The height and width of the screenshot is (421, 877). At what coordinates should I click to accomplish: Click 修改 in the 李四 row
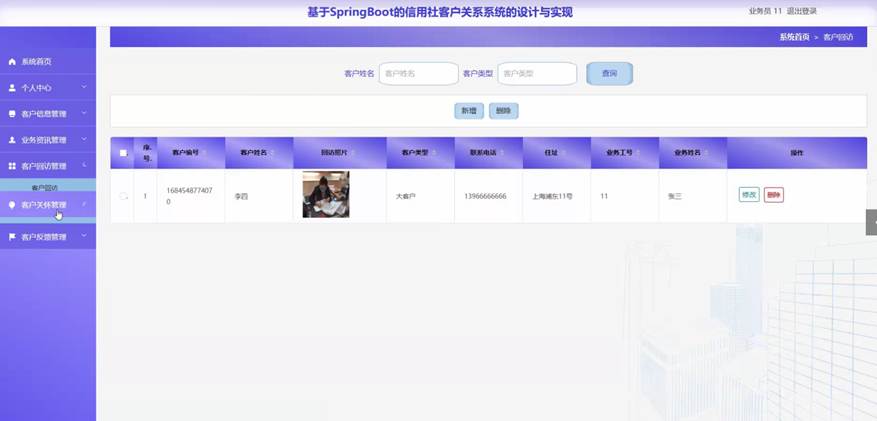coord(749,195)
